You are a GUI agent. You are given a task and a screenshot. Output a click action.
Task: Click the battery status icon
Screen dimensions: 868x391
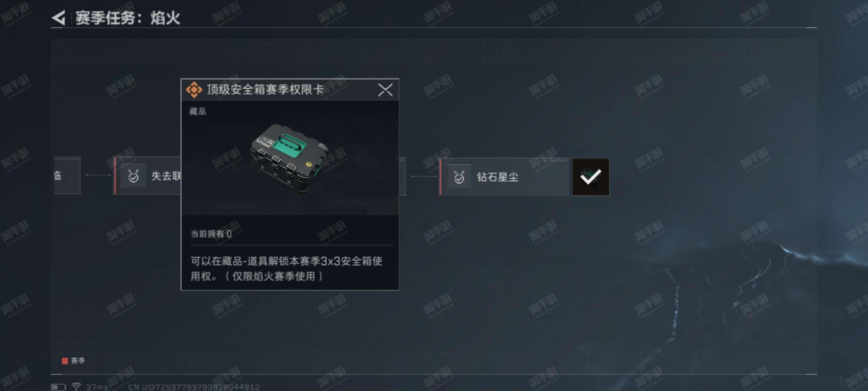[x=58, y=387]
